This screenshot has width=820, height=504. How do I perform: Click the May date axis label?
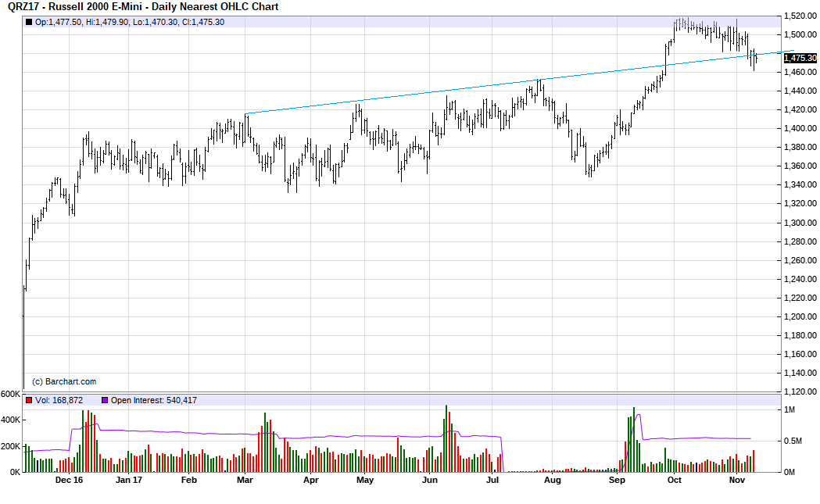click(365, 480)
